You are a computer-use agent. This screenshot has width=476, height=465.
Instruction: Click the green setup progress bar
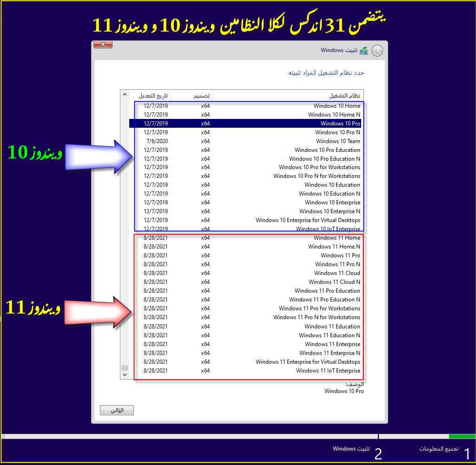click(x=462, y=437)
